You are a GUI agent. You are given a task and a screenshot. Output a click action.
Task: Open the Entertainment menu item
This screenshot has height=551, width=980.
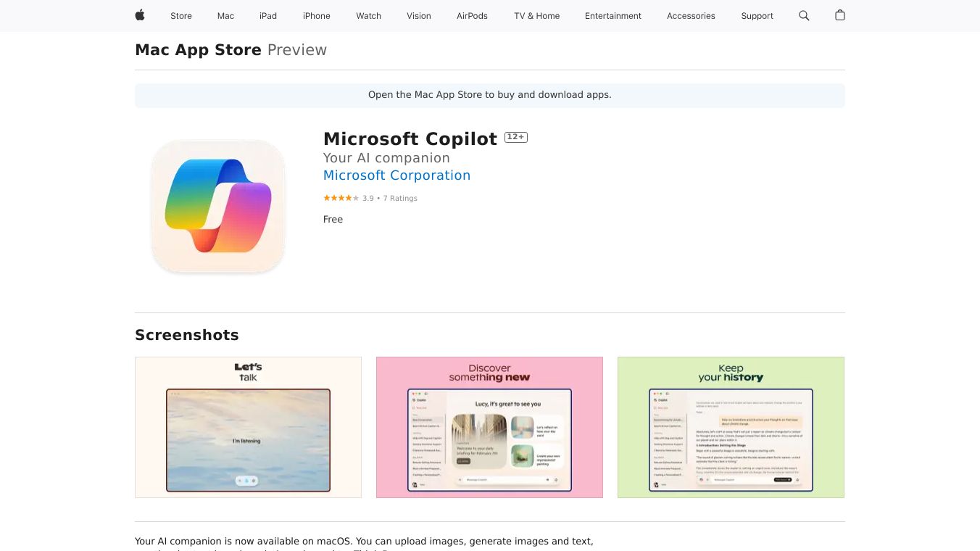pos(613,16)
